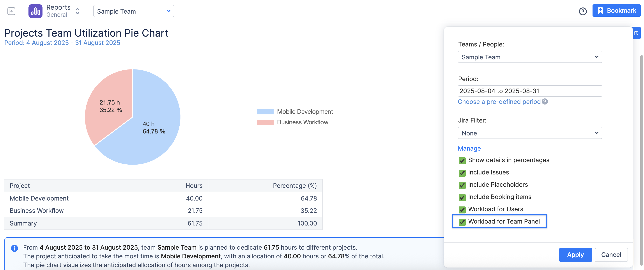Disable Workload for Team Panel checkbox

click(x=462, y=222)
